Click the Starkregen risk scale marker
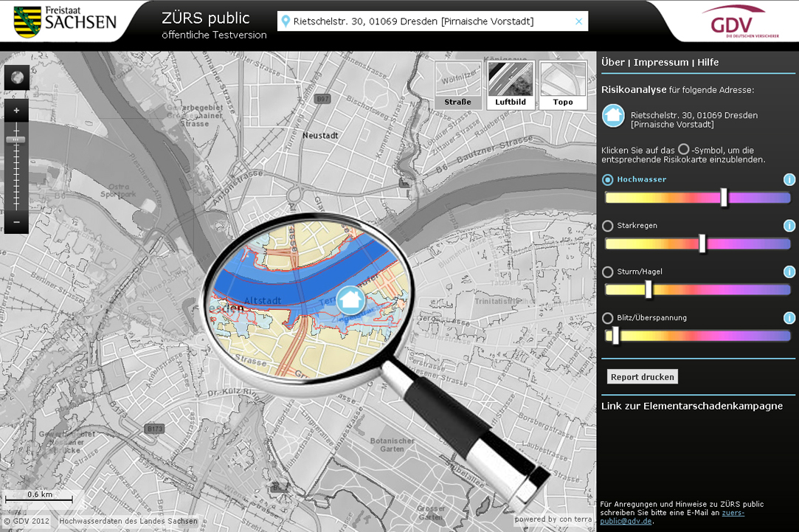The image size is (799, 532). [702, 243]
